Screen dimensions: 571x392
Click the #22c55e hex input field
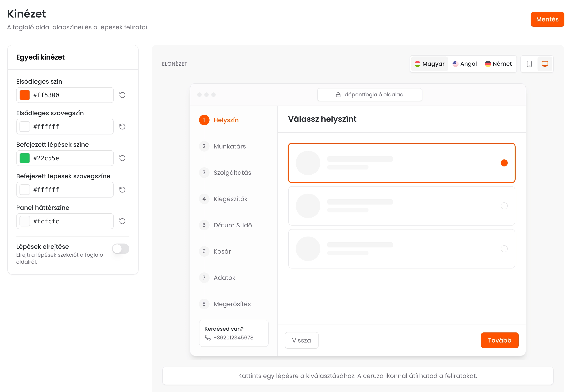(x=65, y=158)
